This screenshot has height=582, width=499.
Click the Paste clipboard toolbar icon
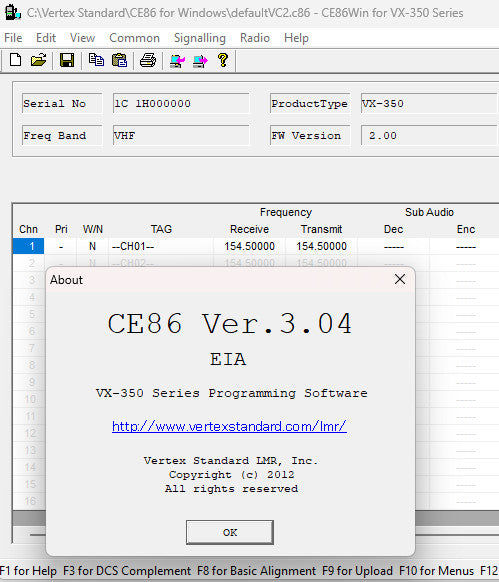(119, 60)
